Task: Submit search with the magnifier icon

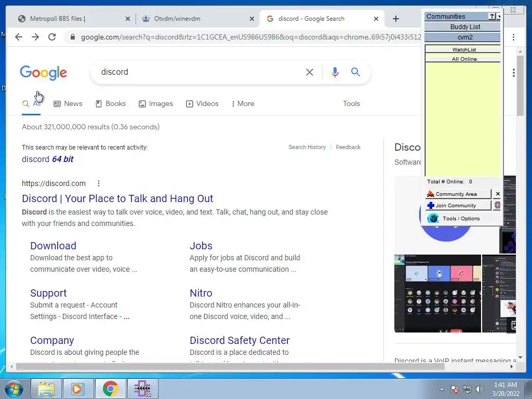Action: 355,72
